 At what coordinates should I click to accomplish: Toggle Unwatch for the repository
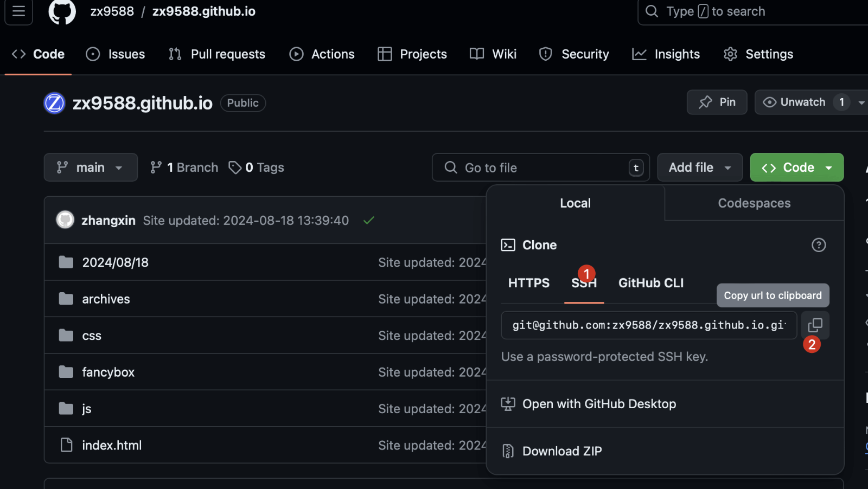(x=795, y=102)
